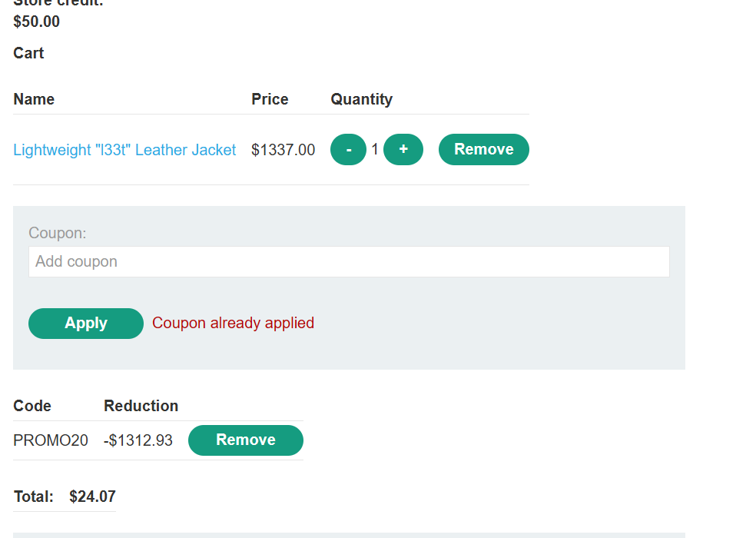Click the Name column header

34,99
